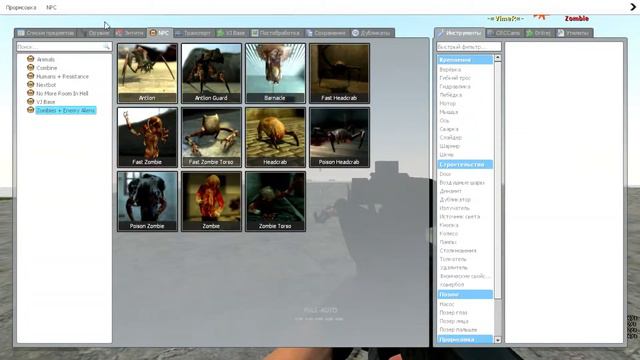This screenshot has width=640, height=360.
Task: Toggle the Прорисовка category at the list bottom
Action: (x=465, y=339)
